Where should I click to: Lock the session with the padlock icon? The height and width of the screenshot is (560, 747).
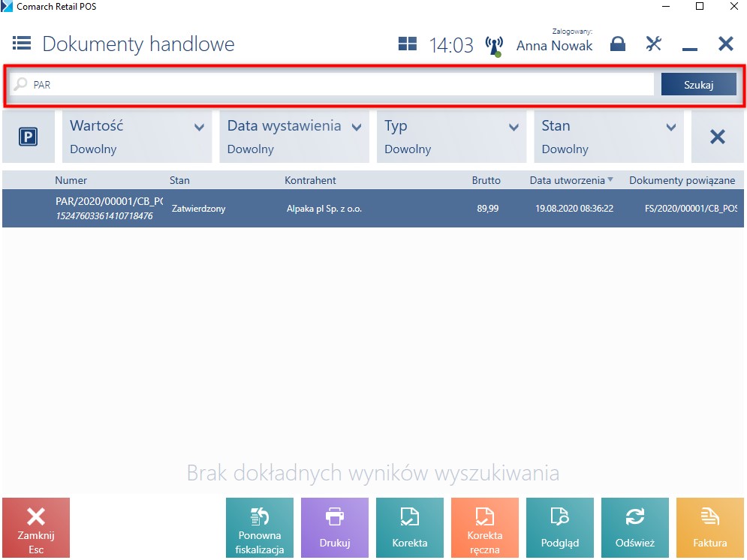tap(617, 44)
